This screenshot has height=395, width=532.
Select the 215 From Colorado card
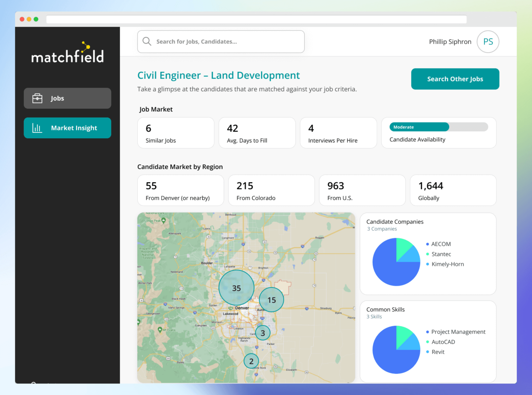271,190
